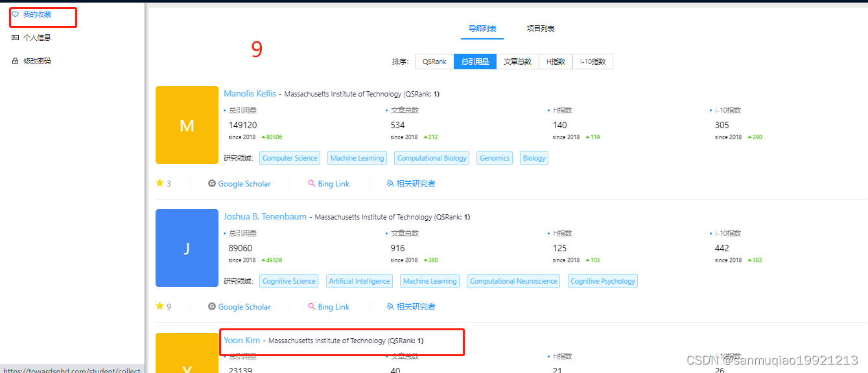Click ID card icon beside 个人信息
Image resolution: width=868 pixels, height=373 pixels.
pyautogui.click(x=16, y=38)
